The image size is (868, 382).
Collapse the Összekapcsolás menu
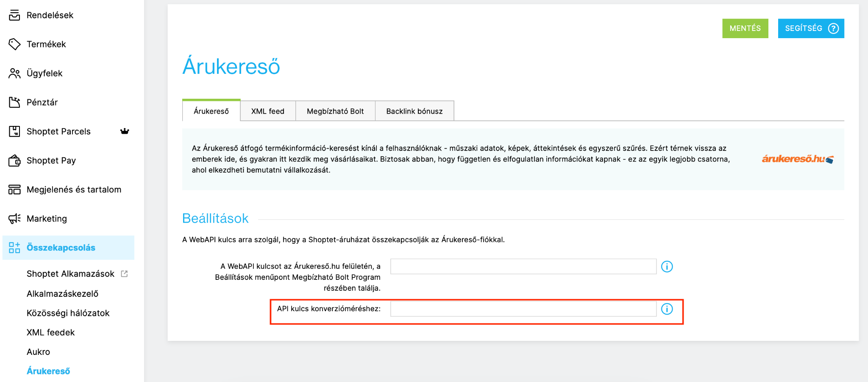pos(69,248)
